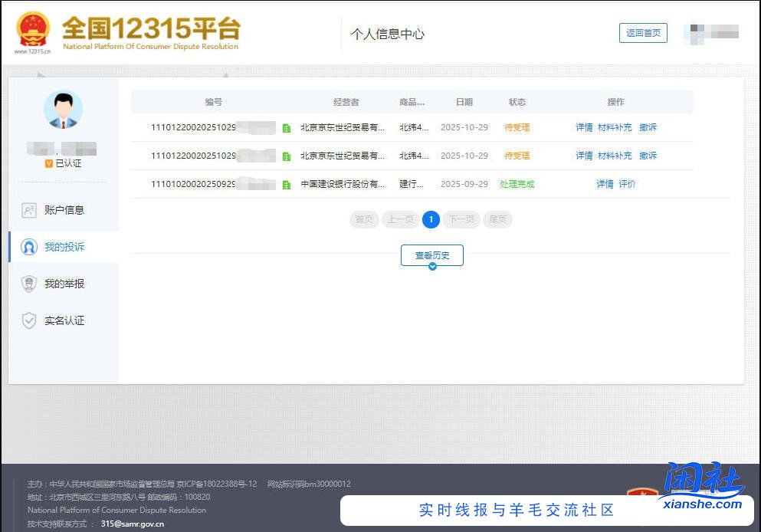Go to 下一页 in pagination

[x=461, y=219]
